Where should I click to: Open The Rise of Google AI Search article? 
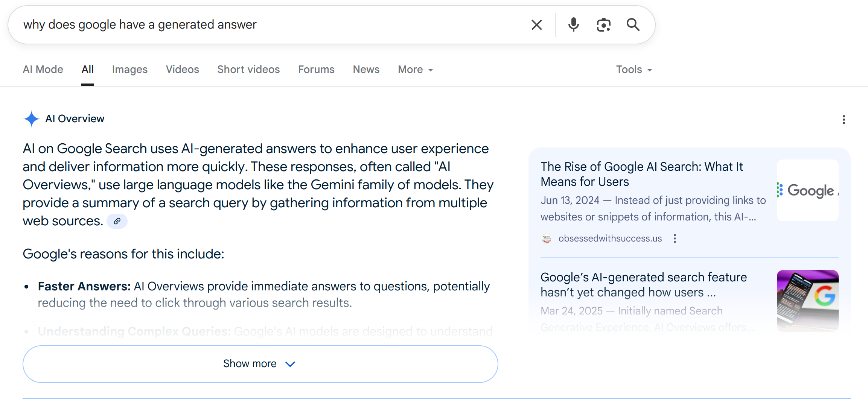(641, 174)
